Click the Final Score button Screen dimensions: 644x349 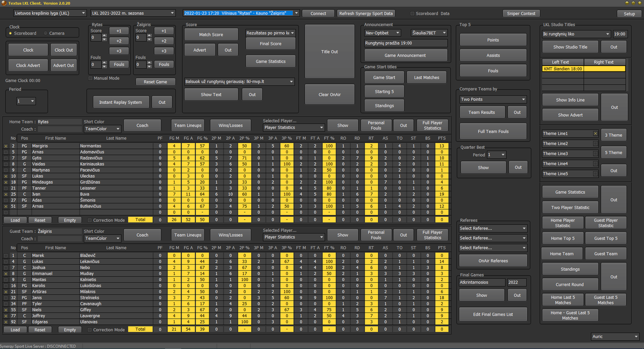click(270, 44)
